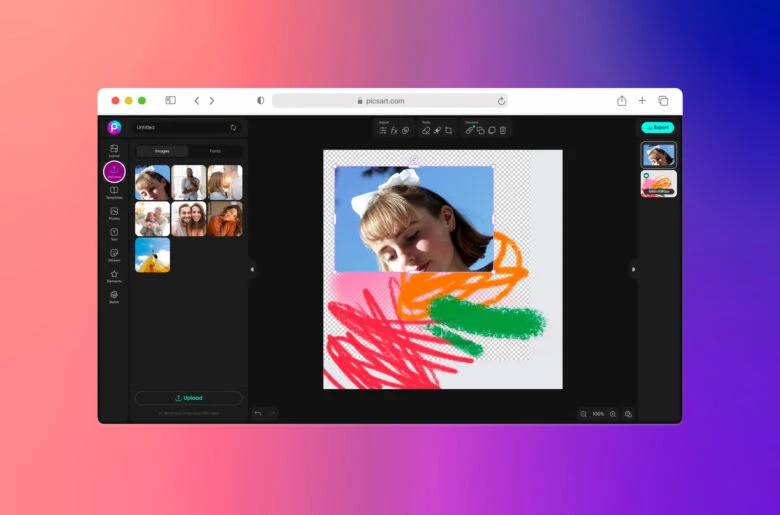Select the yellow kayak image thumbnail
This screenshot has height=515, width=780.
pyautogui.click(x=152, y=255)
